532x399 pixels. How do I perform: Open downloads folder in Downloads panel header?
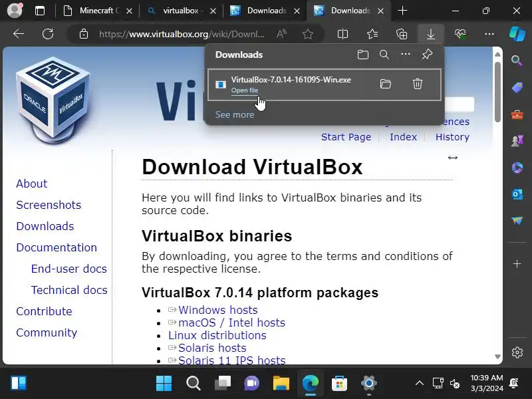pos(363,55)
